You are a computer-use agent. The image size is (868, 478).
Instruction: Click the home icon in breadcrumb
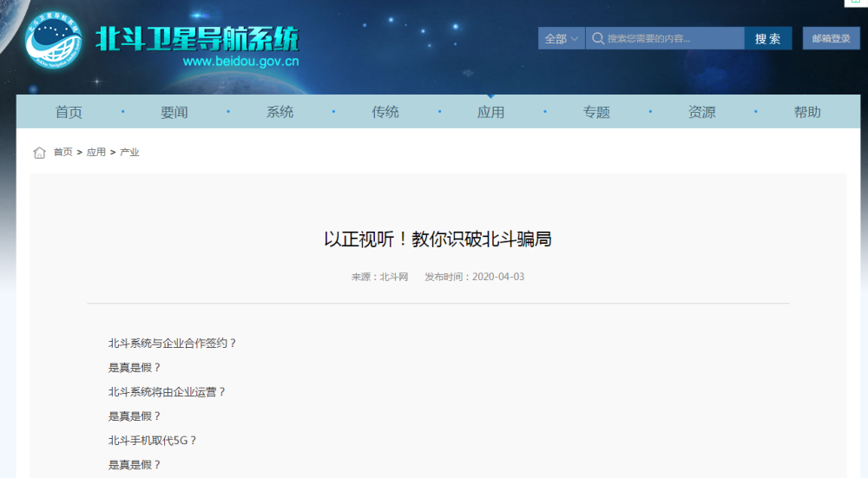pos(39,153)
